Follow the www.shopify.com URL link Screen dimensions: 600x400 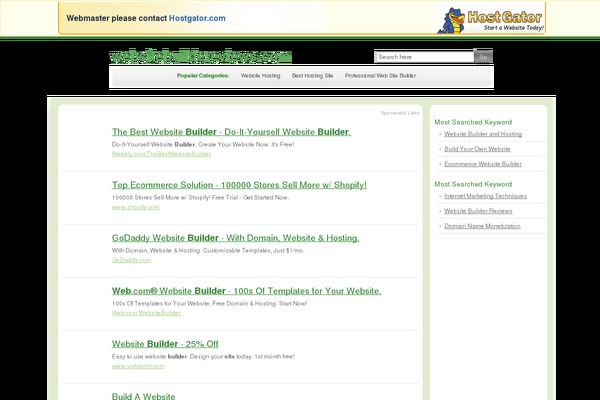pyautogui.click(x=135, y=207)
